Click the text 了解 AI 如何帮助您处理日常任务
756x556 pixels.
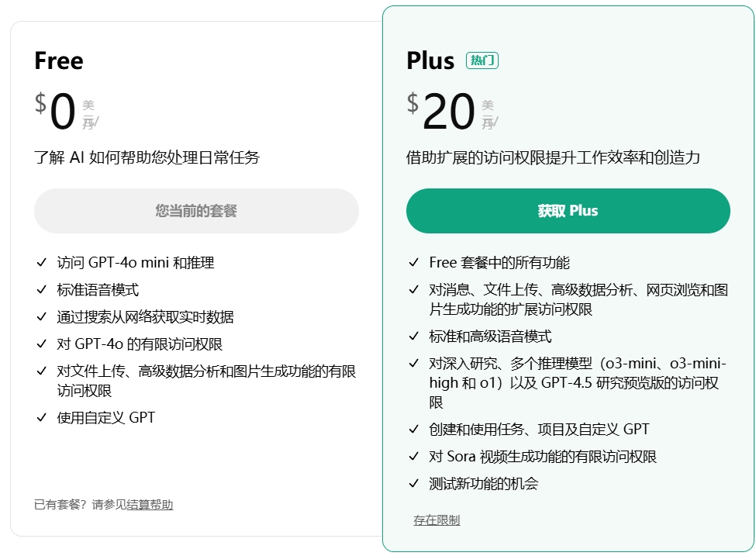pyautogui.click(x=147, y=157)
